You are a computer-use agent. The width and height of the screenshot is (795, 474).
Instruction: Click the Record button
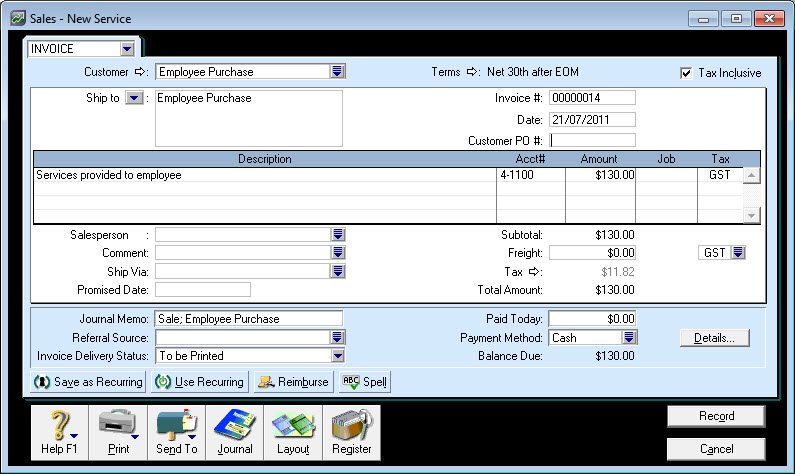click(716, 416)
